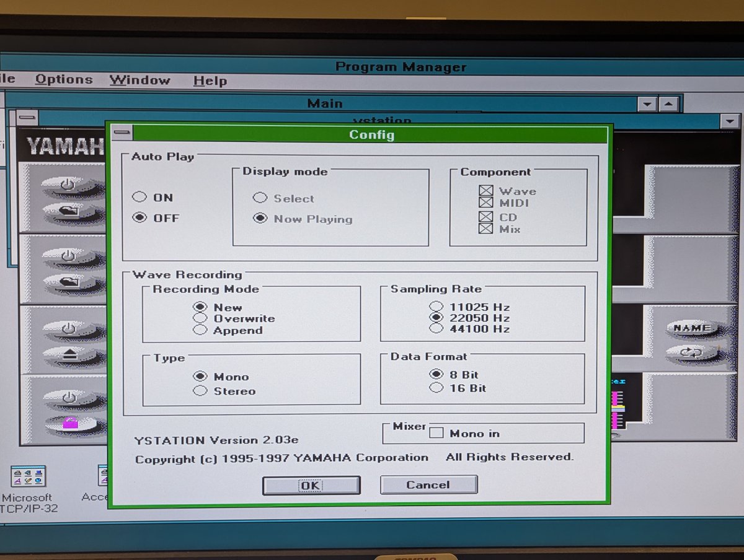The height and width of the screenshot is (560, 744).
Task: Click the Program Manager title bar
Action: 401,67
